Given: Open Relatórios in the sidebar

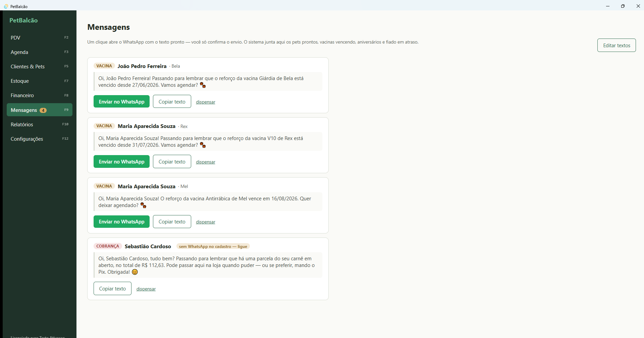Looking at the screenshot, I should click(x=40, y=124).
